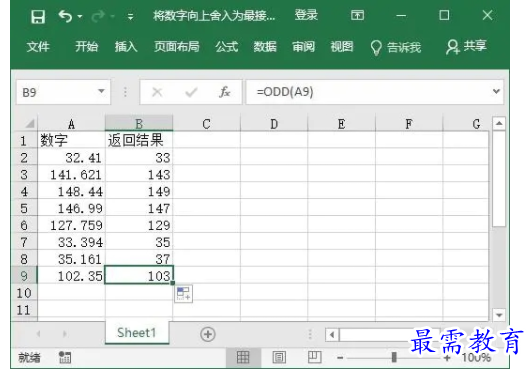The width and height of the screenshot is (532, 373).
Task: Click cell with value 35.161
Action: [x=71, y=259]
